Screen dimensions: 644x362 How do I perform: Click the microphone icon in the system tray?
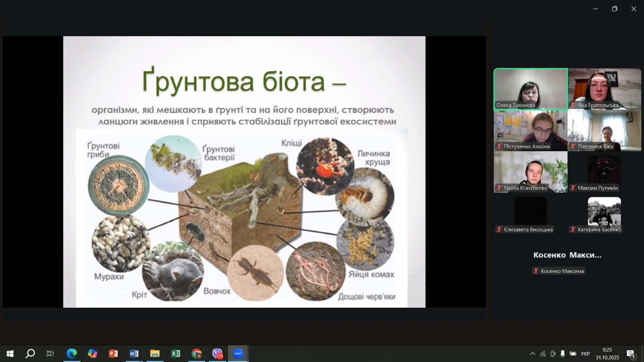point(562,354)
